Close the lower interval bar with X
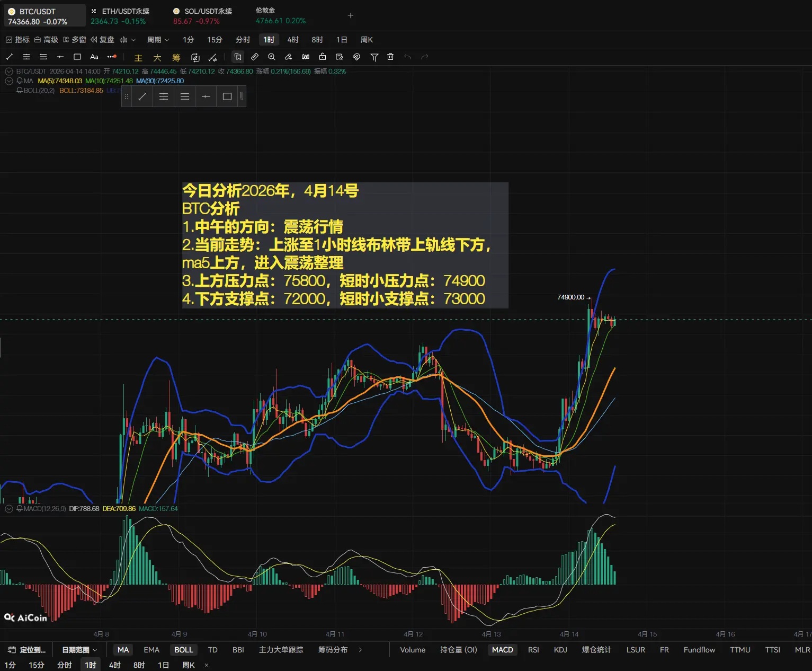The image size is (812, 671). (207, 665)
